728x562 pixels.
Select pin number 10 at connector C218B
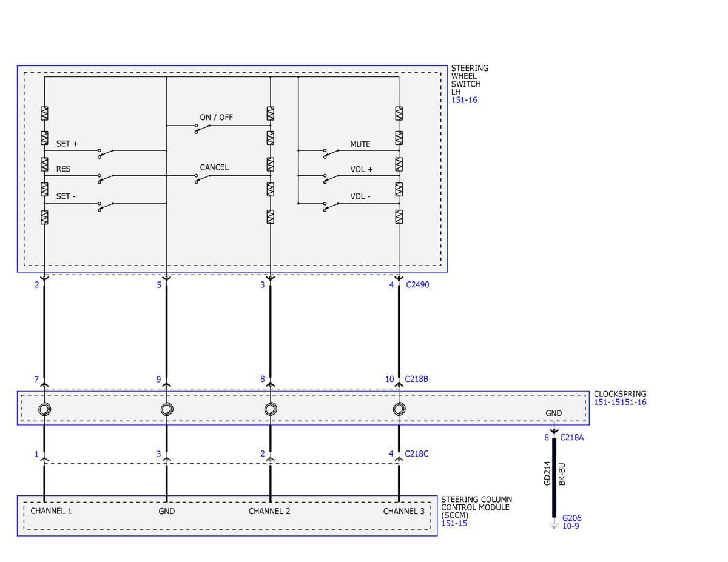coord(389,379)
